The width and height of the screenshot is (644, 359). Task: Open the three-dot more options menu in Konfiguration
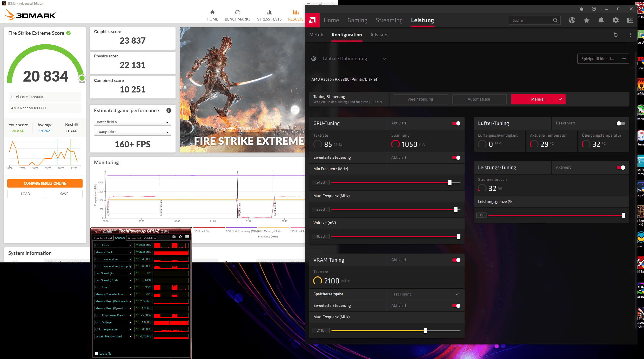coord(630,35)
